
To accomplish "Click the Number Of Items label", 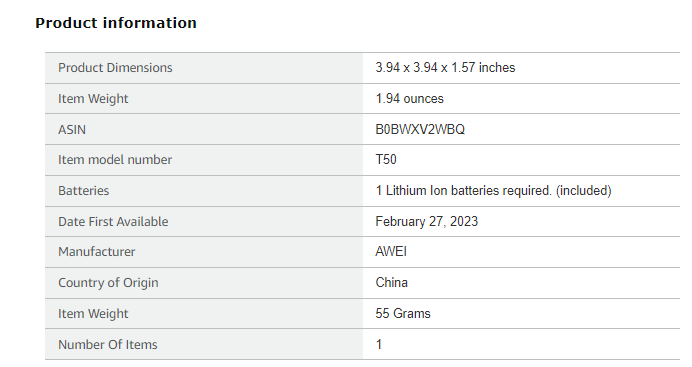I will point(108,345).
